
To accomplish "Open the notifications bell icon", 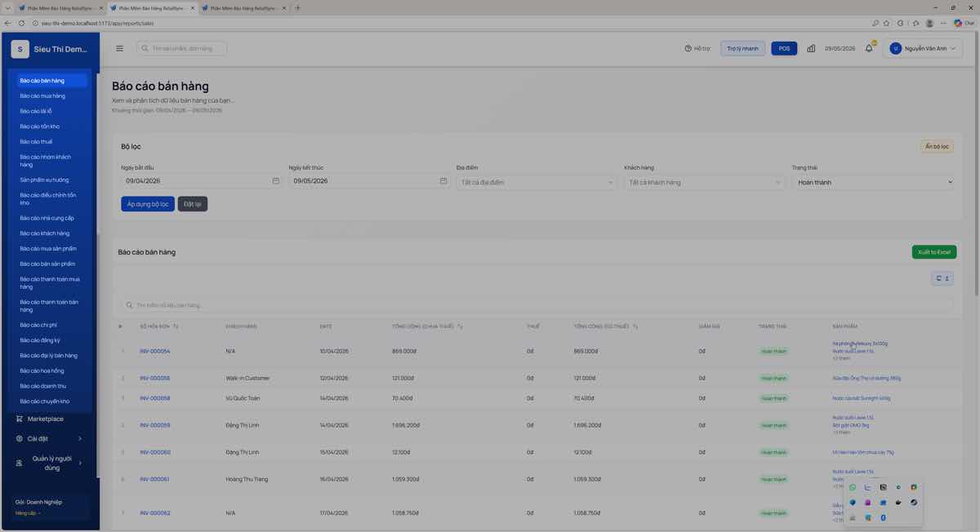I will (x=869, y=48).
